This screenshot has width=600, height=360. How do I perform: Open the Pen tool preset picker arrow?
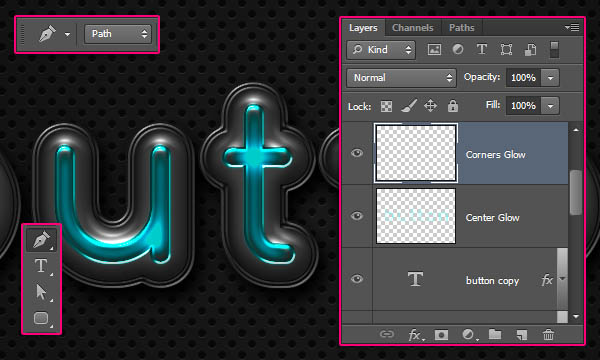(67, 34)
